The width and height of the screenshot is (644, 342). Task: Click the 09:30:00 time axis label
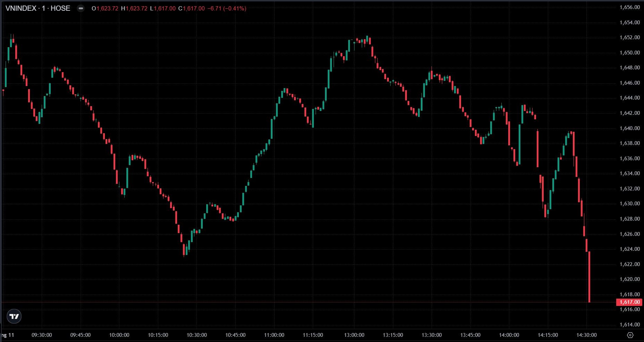42,335
